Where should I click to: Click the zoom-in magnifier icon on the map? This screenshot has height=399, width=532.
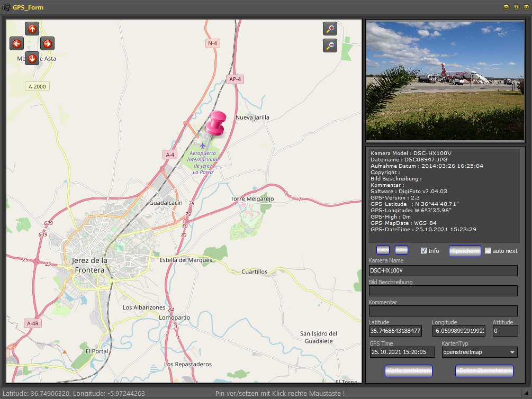click(x=329, y=29)
